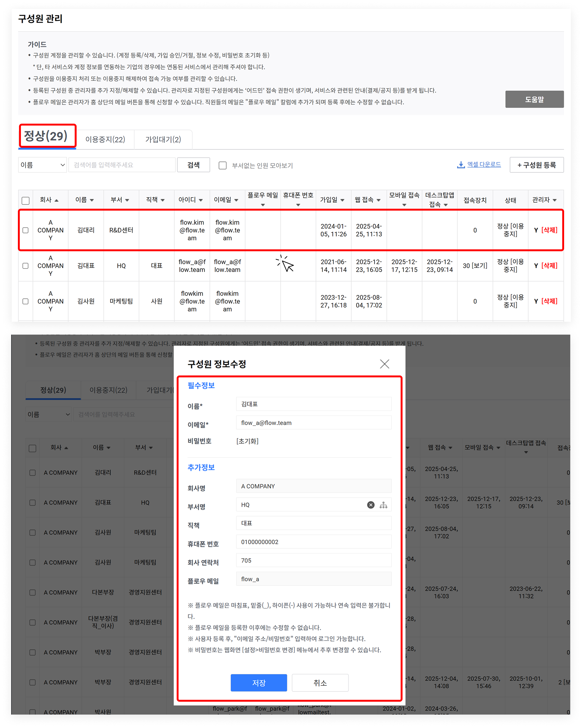Close the member info edit dialog
Image resolution: width=582 pixels, height=728 pixels.
click(384, 364)
